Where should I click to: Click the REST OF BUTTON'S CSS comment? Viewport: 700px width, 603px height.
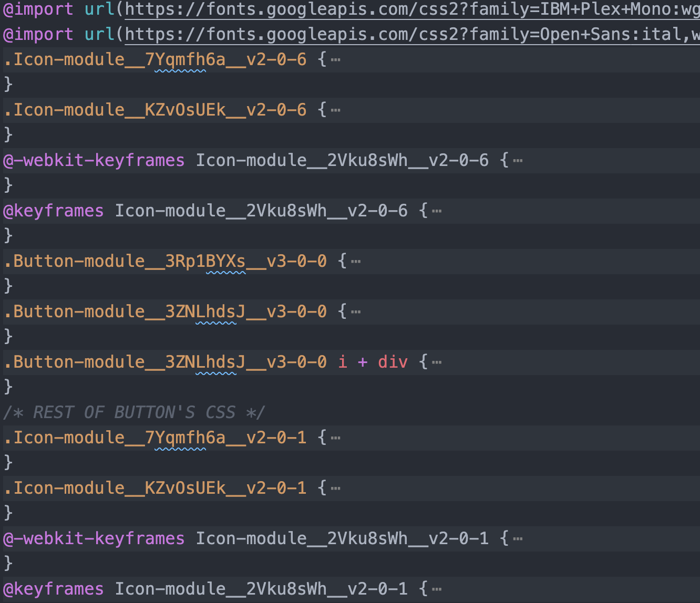(131, 412)
